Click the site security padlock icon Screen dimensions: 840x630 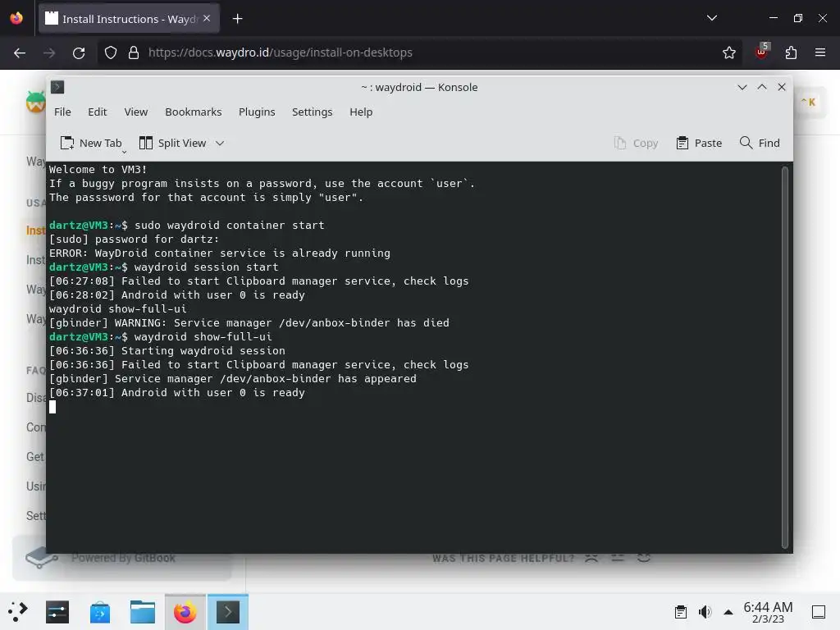(134, 52)
